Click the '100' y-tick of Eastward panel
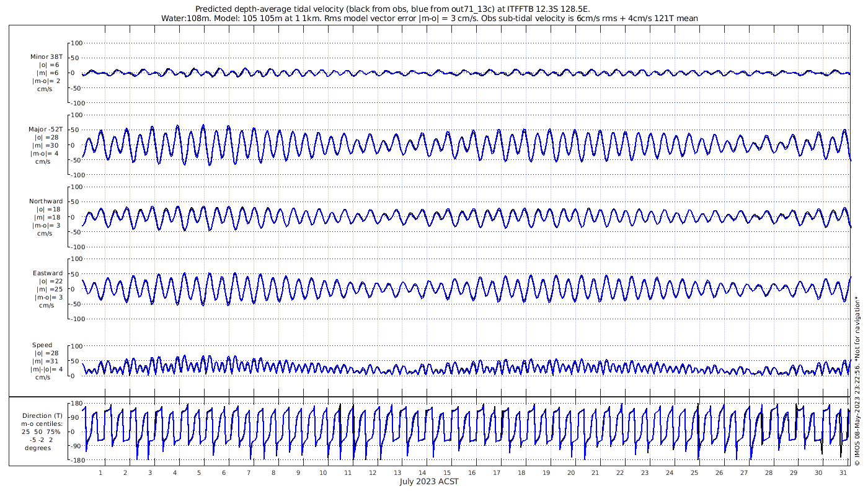This screenshot has width=868, height=496. [x=77, y=259]
